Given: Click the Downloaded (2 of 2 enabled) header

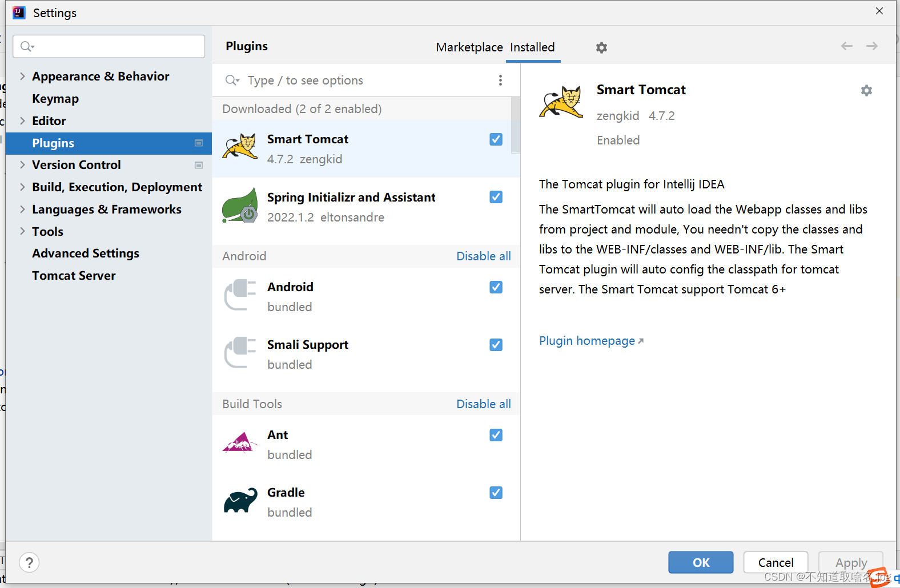Looking at the screenshot, I should pyautogui.click(x=302, y=109).
